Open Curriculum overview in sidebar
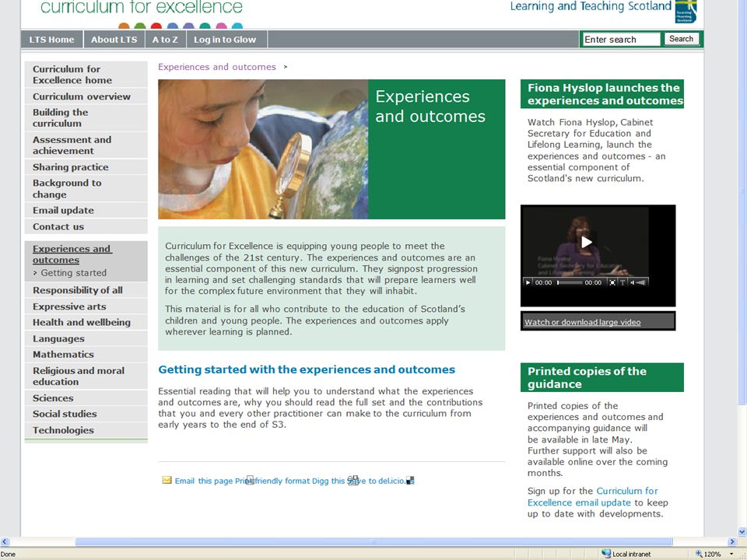 pyautogui.click(x=86, y=96)
